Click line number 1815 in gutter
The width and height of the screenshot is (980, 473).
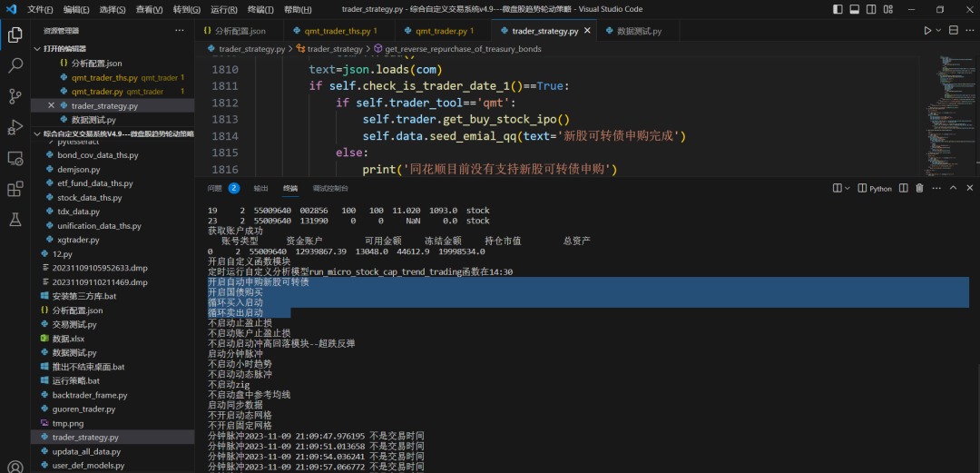(224, 153)
